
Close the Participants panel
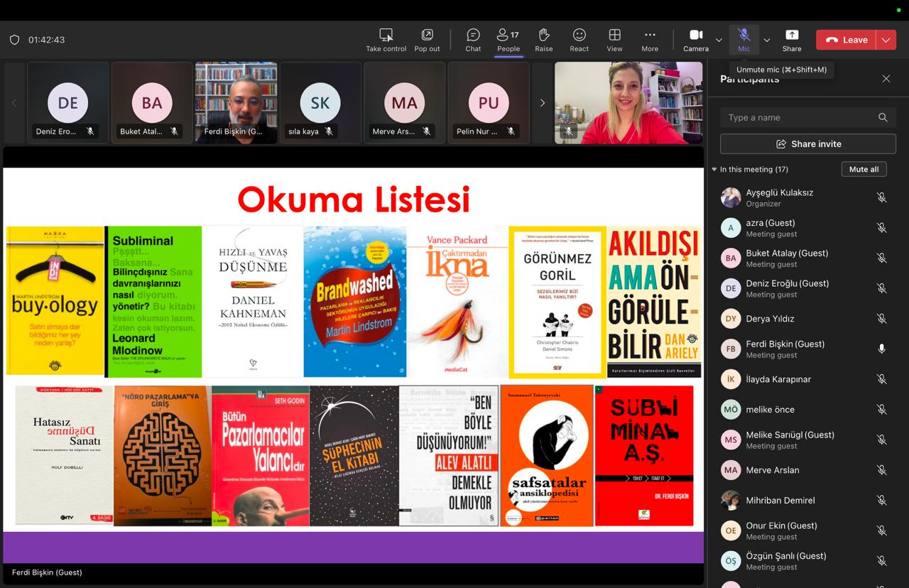[x=886, y=79]
